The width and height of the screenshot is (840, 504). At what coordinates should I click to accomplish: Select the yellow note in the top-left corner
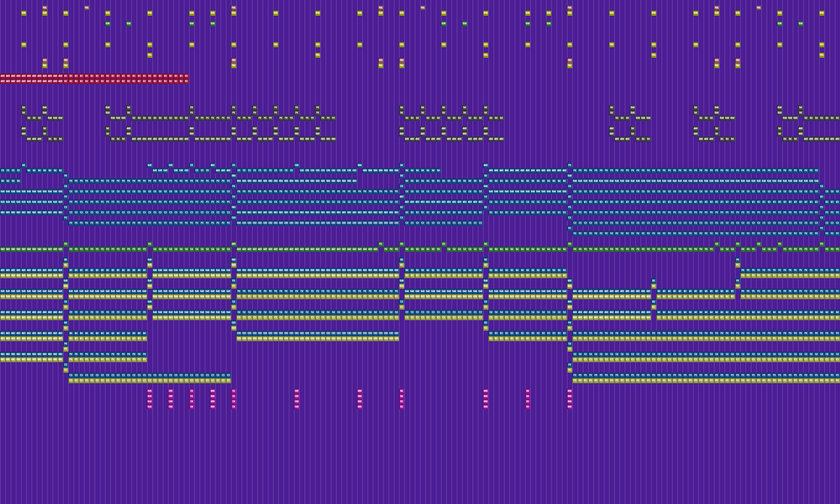24,13
